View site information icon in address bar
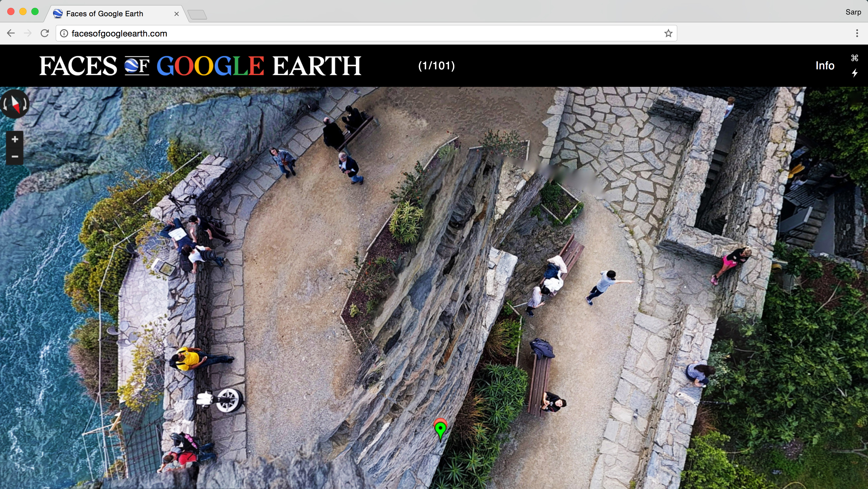This screenshot has width=868, height=489. tap(64, 33)
